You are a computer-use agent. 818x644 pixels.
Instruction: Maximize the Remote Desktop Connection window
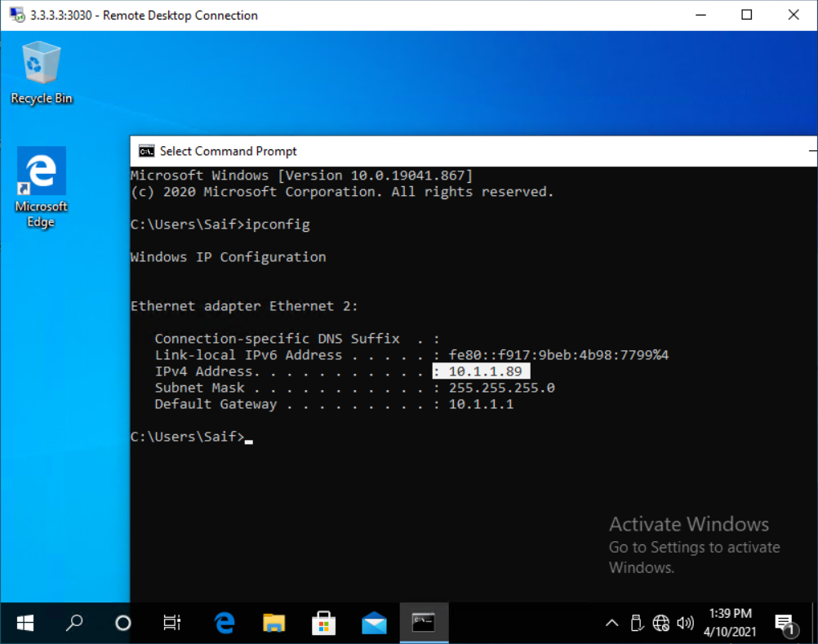coord(746,16)
